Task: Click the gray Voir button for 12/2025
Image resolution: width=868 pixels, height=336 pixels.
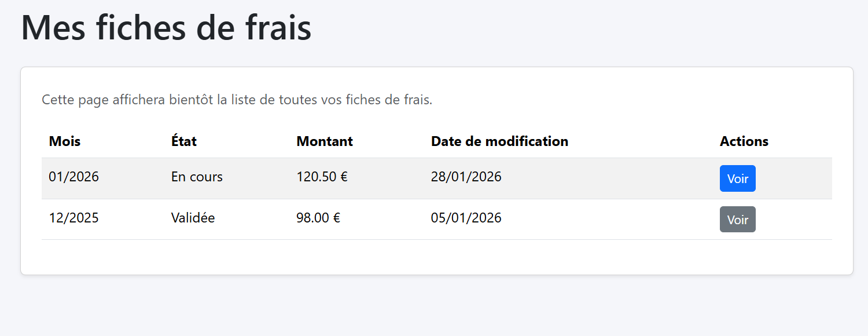Action: [x=737, y=219]
